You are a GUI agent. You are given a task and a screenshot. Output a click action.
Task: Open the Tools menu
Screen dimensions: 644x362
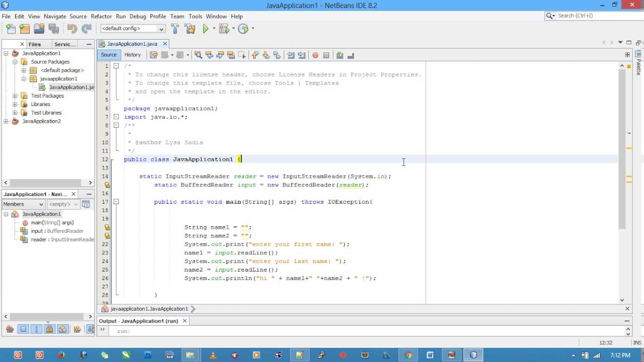point(195,16)
